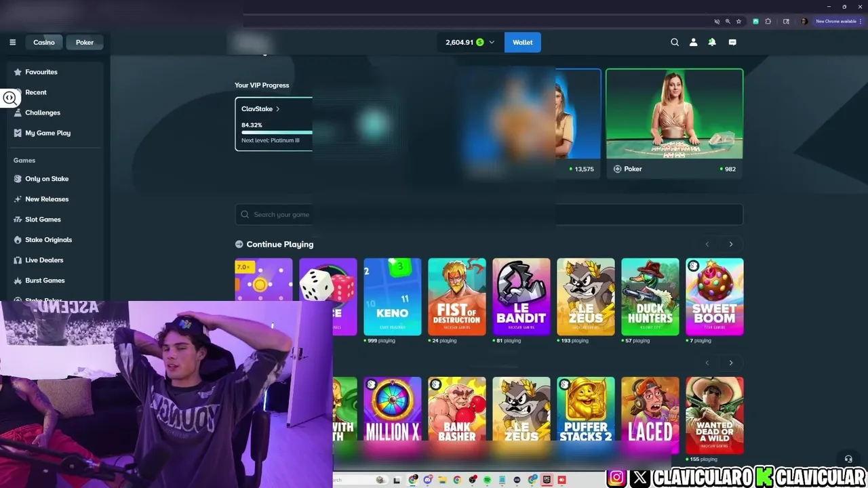Bookmark this page with Chrome's star icon
The image size is (868, 488).
click(738, 22)
